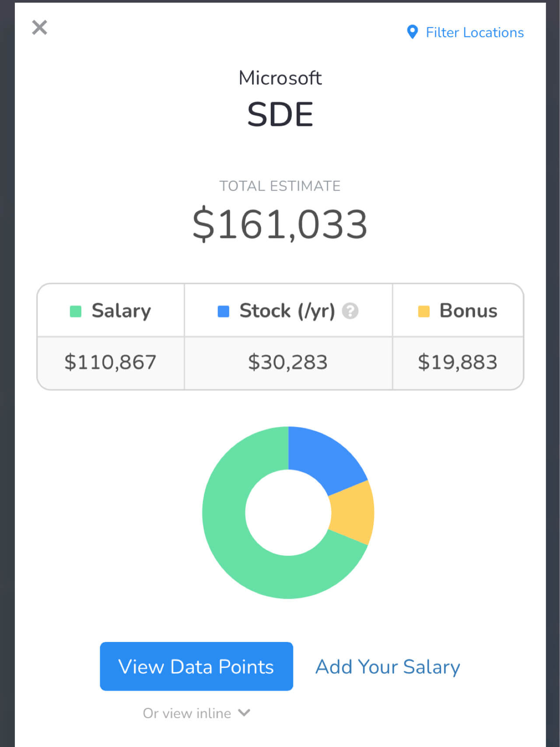The image size is (560, 747).
Task: Select the $30,283 stock value
Action: tap(288, 362)
